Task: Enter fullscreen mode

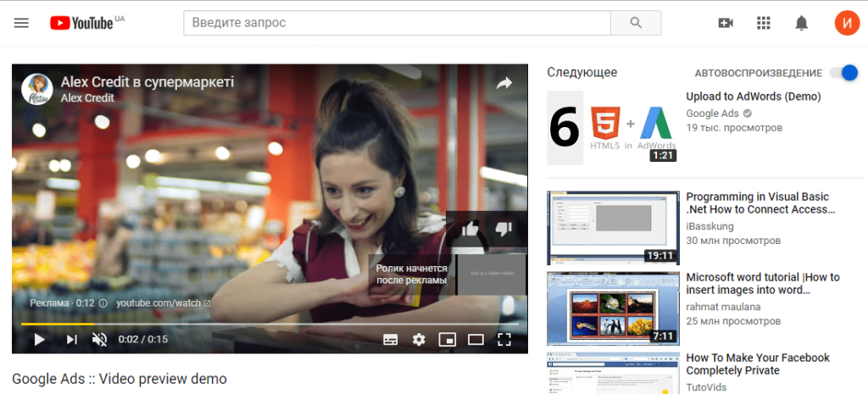Action: [504, 339]
